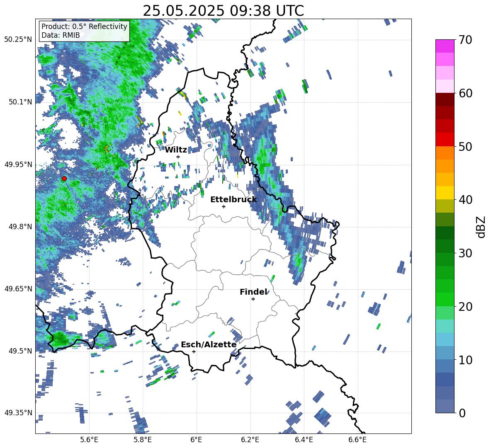Click the 6.4°E longitude label
Viewport: 491px width, 448px height.
pos(304,440)
